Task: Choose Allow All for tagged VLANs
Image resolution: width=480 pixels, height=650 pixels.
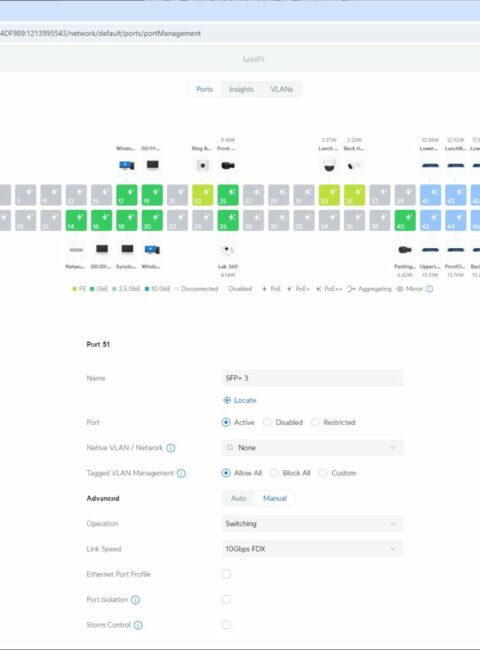Action: (226, 473)
